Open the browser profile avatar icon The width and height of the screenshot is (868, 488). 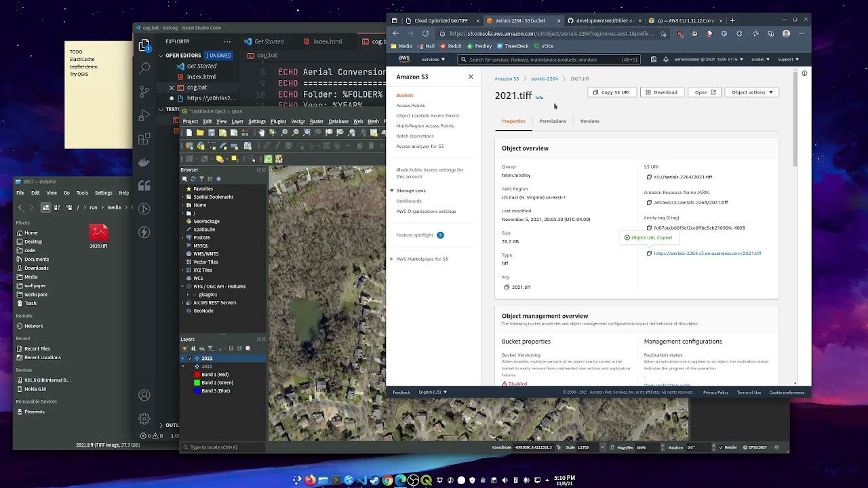(x=786, y=33)
